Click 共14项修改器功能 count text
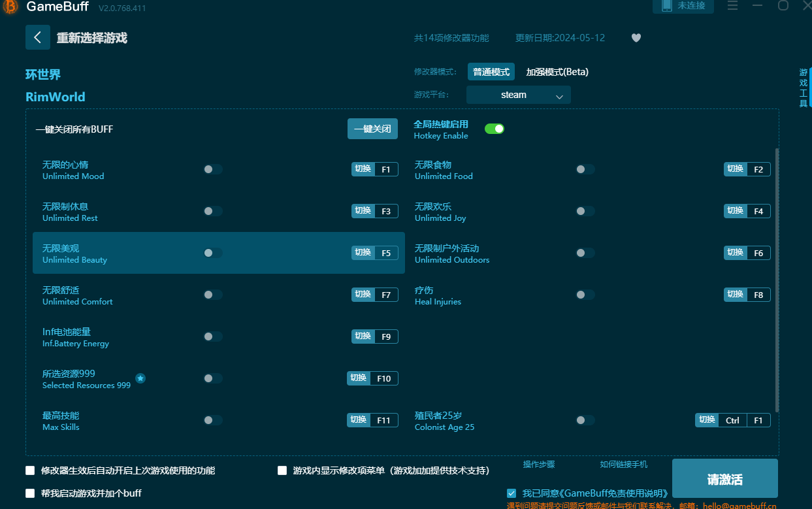This screenshot has width=812, height=509. 451,38
